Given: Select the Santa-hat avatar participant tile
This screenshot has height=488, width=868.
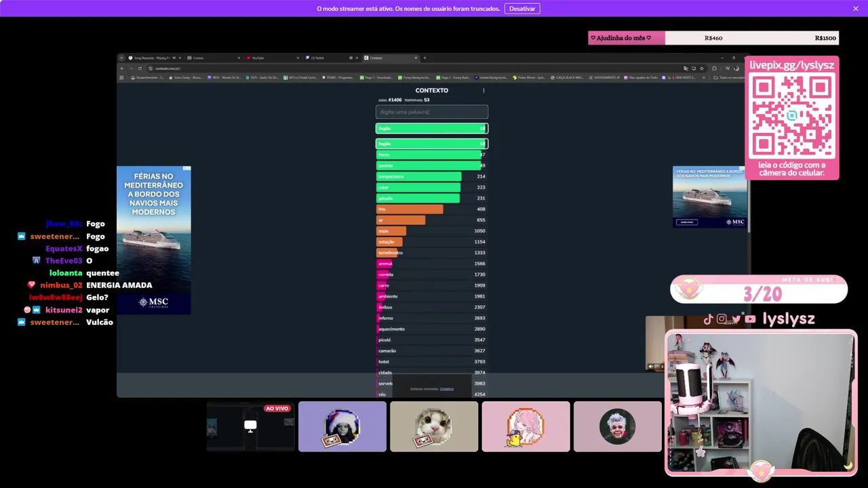Looking at the screenshot, I should [342, 426].
